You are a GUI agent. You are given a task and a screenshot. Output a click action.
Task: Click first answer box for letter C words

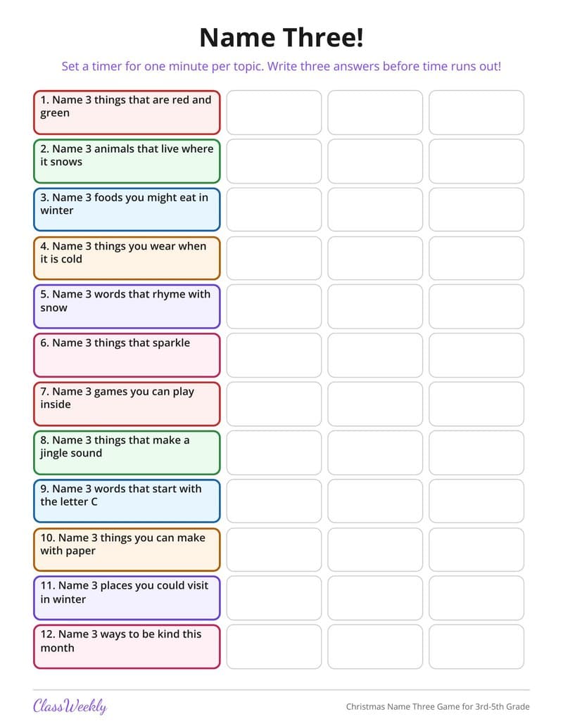[274, 501]
